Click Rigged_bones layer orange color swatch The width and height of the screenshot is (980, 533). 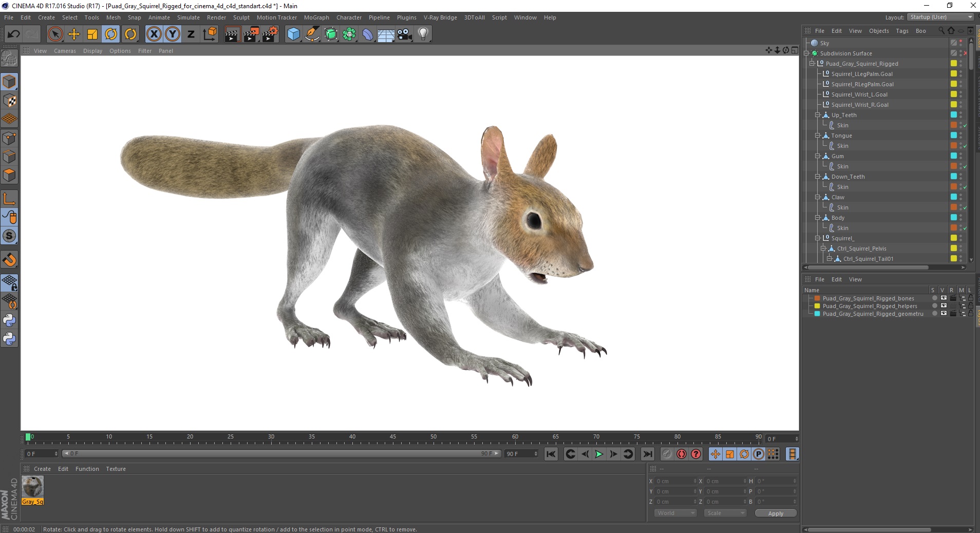point(817,298)
